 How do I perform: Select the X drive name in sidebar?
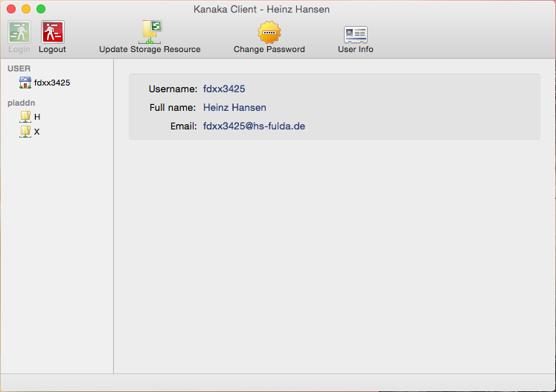37,131
